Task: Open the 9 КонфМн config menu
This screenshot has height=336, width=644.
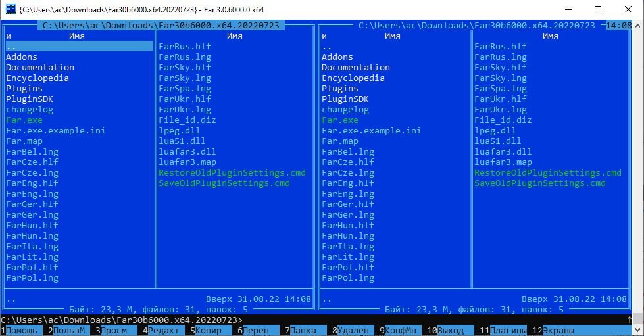Action: (401, 330)
